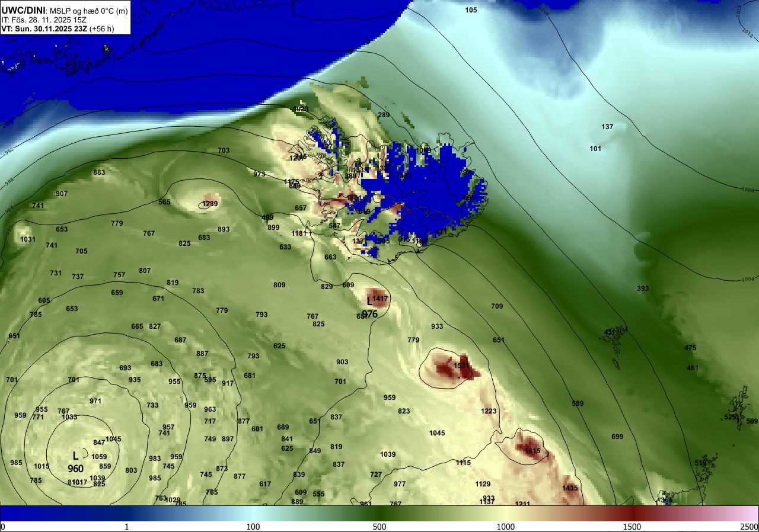Click the colorbar label 500
Viewport: 759px width, 532px height.
[x=379, y=527]
